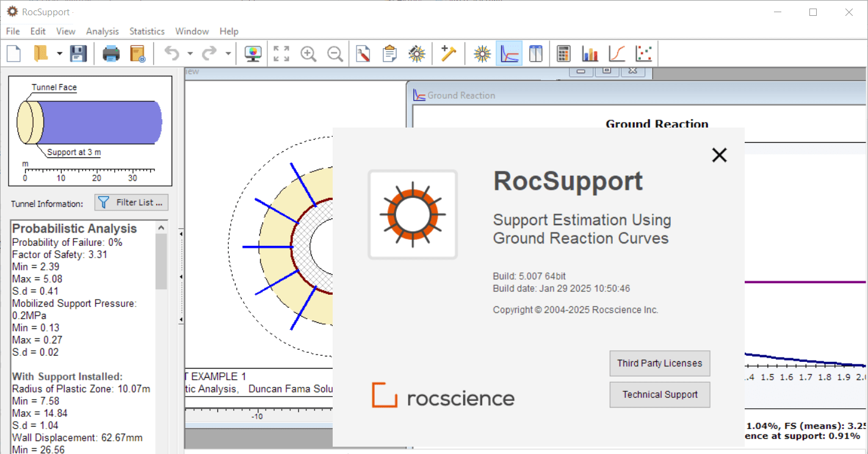Click the zoom out magnifier
This screenshot has height=454, width=868.
[x=335, y=54]
